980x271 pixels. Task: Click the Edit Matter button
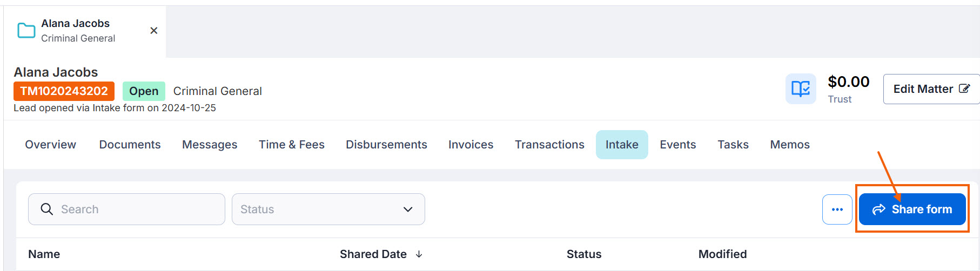pyautogui.click(x=931, y=89)
